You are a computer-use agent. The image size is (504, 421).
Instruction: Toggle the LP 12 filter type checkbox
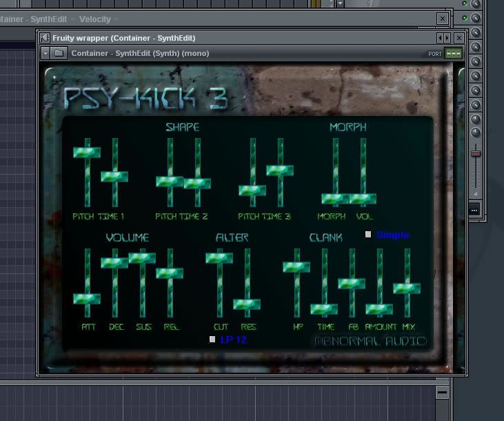pyautogui.click(x=212, y=340)
